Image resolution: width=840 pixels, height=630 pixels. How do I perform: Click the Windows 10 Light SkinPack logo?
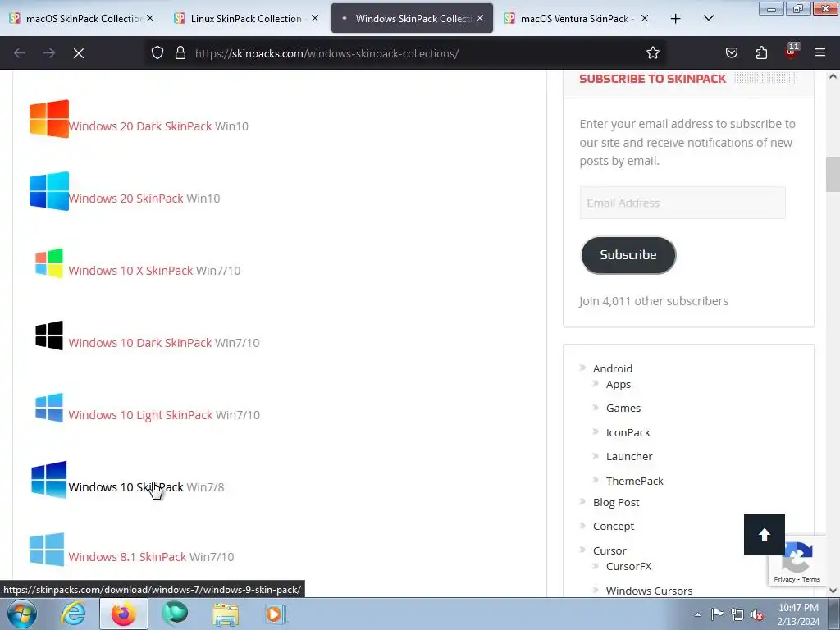[48, 408]
